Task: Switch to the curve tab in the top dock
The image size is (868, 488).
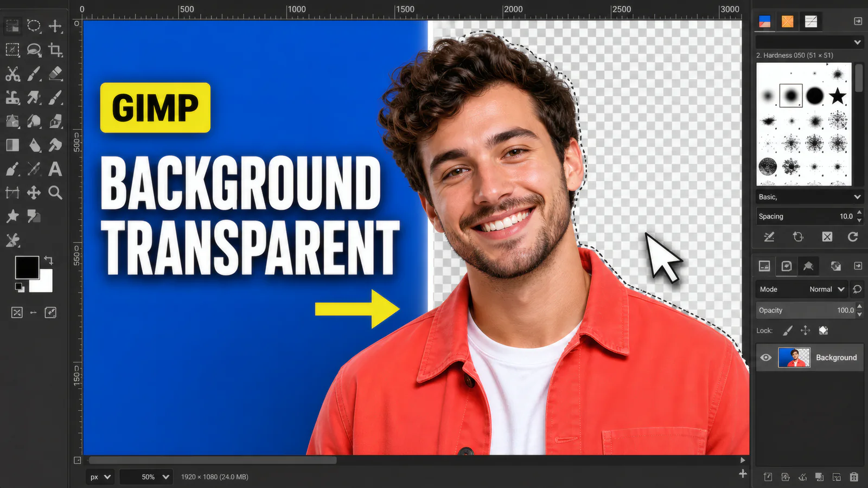Action: click(x=811, y=22)
